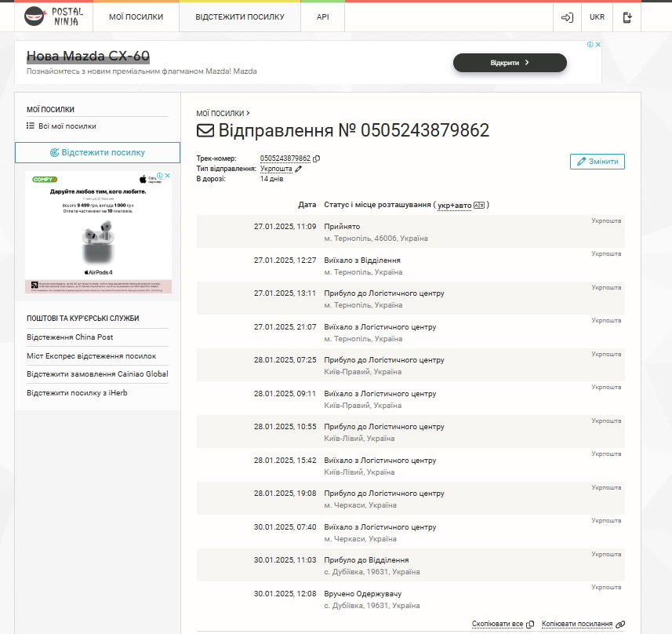Screen dimensions: 672x634
Task: Click the Postal Ninja logo
Action: pyautogui.click(x=52, y=16)
